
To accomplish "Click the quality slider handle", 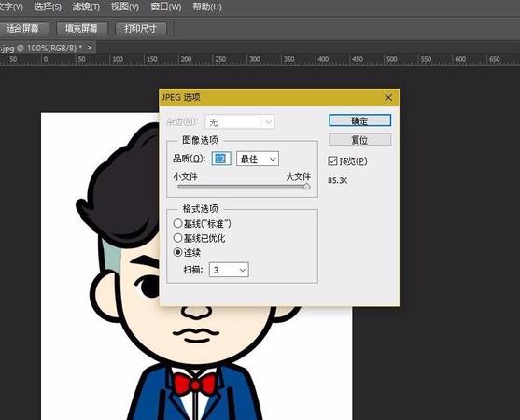I will [307, 187].
